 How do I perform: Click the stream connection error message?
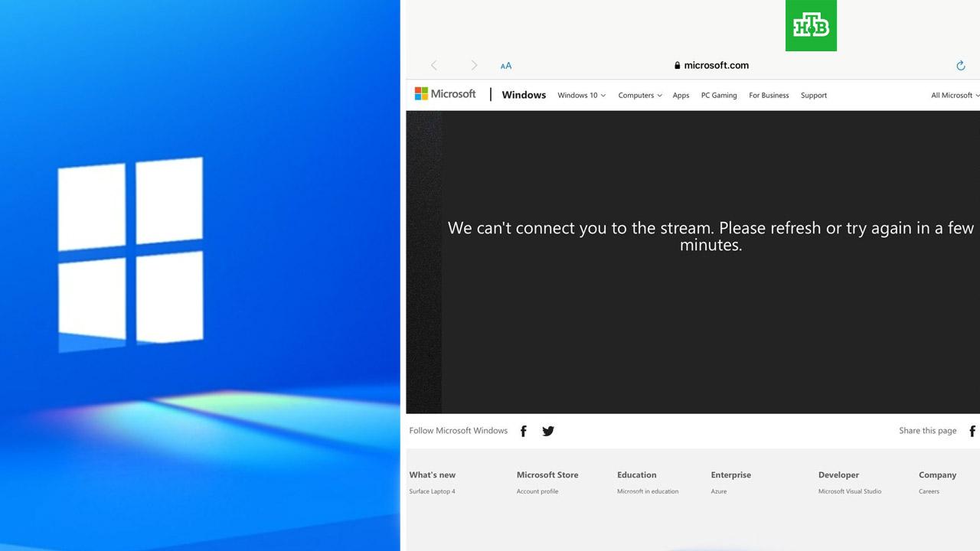pos(710,236)
